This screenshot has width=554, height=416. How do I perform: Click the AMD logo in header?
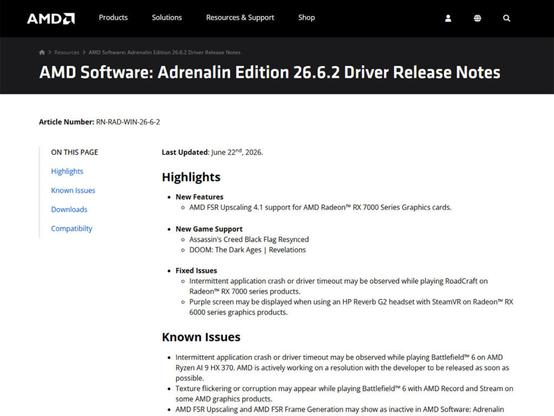[x=51, y=18]
